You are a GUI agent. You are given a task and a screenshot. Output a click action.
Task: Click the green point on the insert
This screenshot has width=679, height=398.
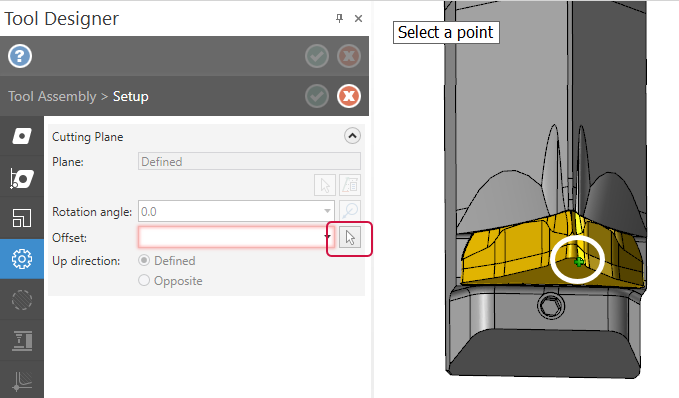point(578,262)
